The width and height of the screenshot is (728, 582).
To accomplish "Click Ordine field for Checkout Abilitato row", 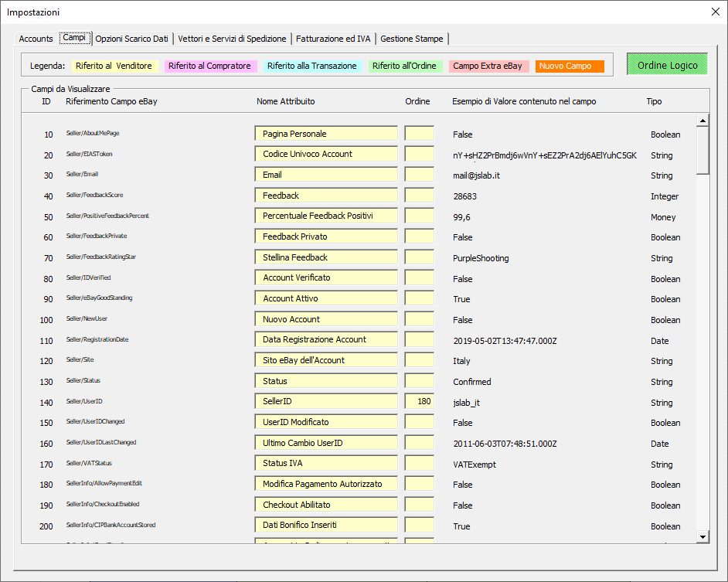I will tap(419, 505).
